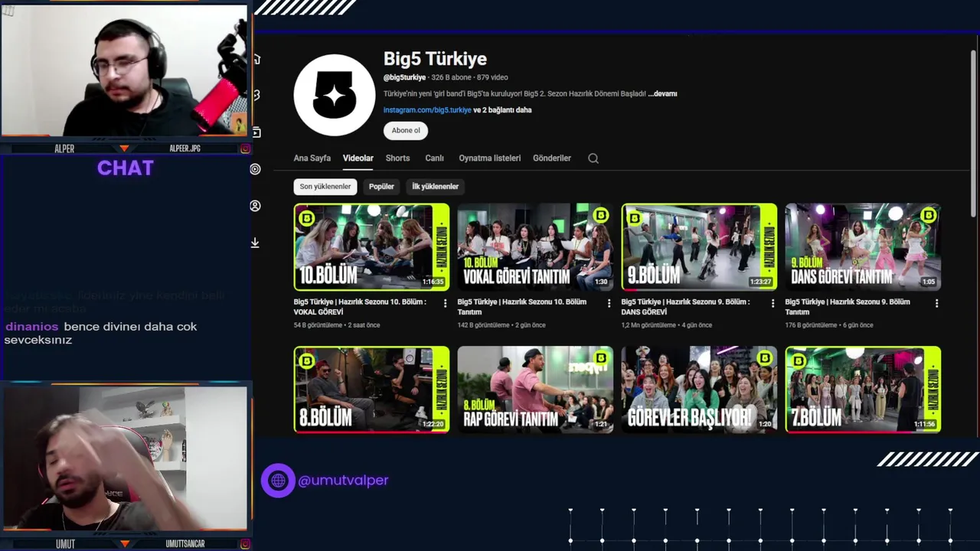Click '142 B görüntüleme • 2 gün önce' text

pos(501,325)
